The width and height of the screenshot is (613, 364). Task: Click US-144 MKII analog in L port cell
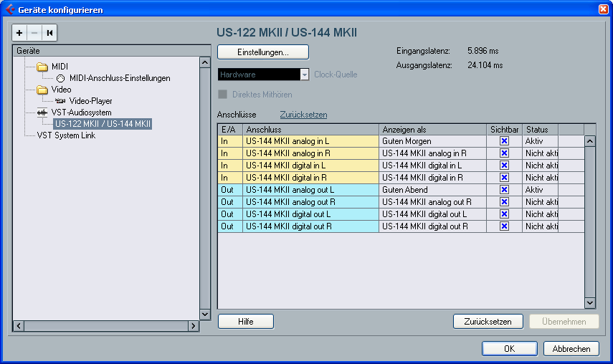tap(310, 141)
